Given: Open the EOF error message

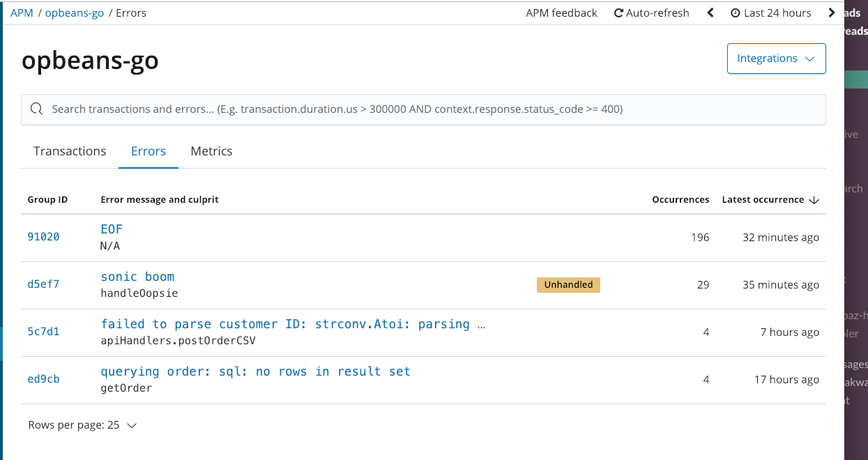Looking at the screenshot, I should (x=112, y=229).
